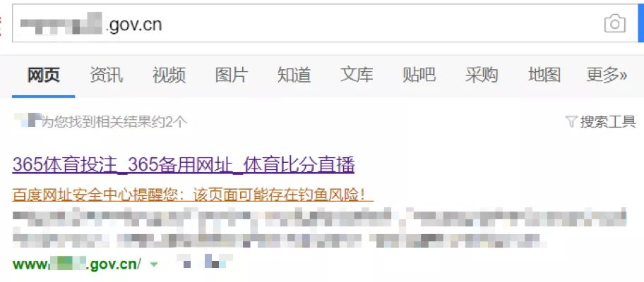644x282 pixels.
Task: Go to the 知道 tab
Action: [294, 75]
